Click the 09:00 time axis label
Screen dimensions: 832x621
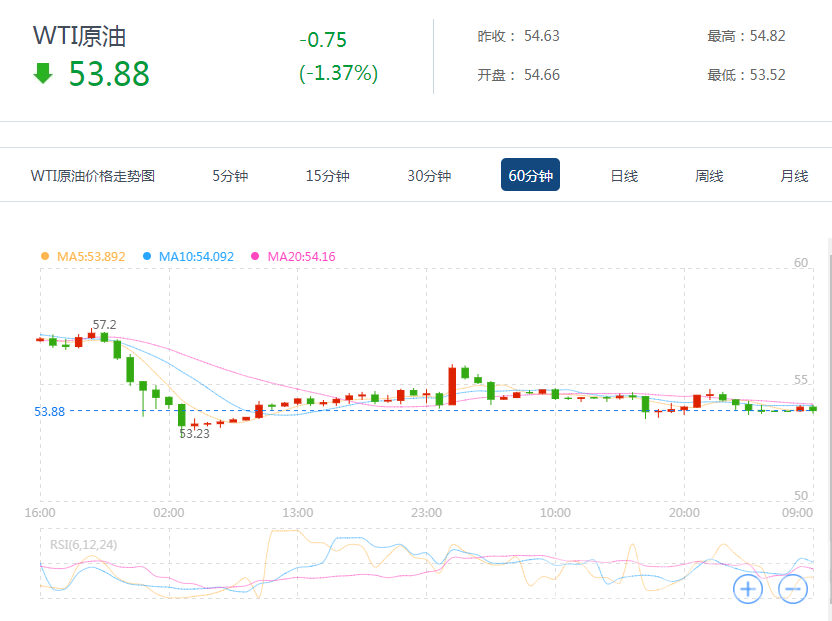click(797, 513)
